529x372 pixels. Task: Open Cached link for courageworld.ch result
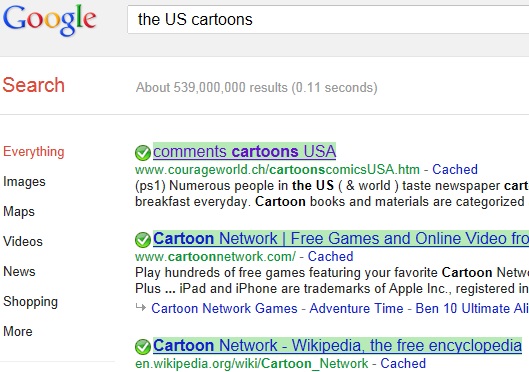(455, 169)
